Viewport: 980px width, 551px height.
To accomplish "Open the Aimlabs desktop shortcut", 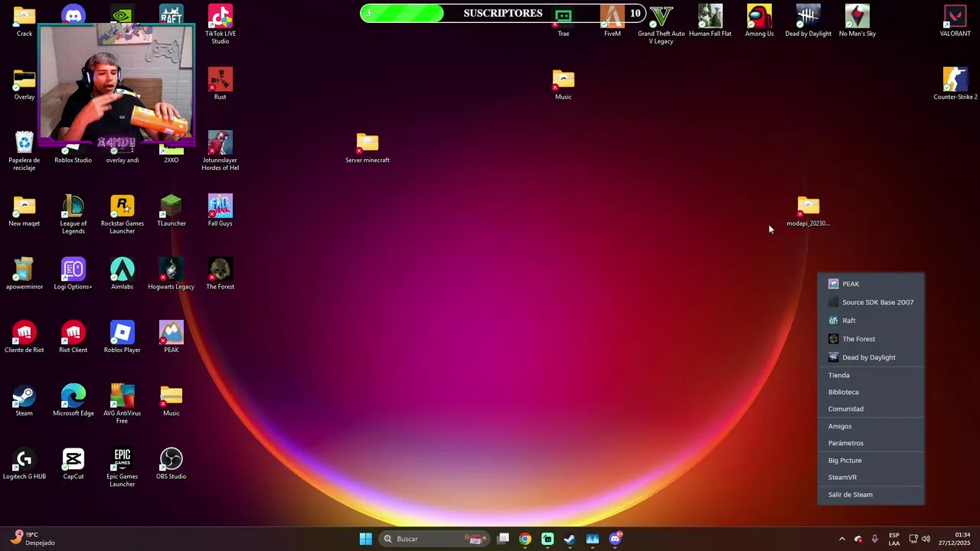I will point(122,274).
